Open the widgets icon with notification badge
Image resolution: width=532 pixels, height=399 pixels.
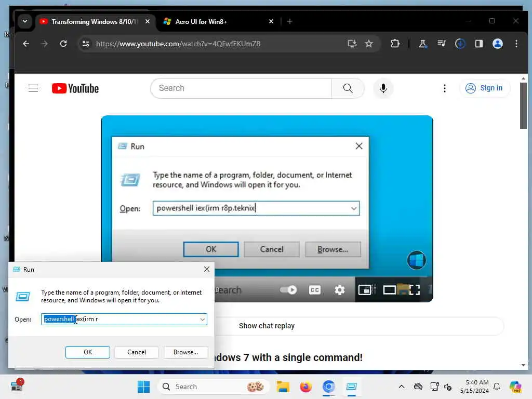pos(17,386)
